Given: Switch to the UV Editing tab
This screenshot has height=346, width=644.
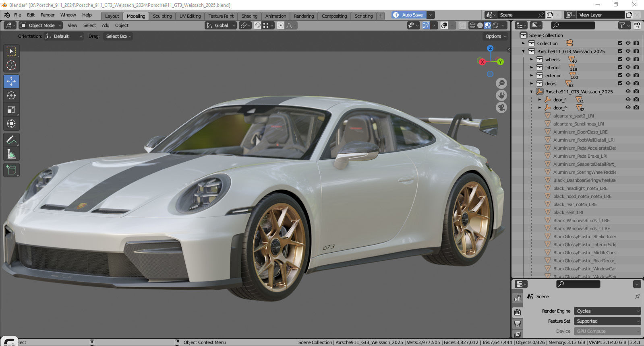Looking at the screenshot, I should [190, 16].
